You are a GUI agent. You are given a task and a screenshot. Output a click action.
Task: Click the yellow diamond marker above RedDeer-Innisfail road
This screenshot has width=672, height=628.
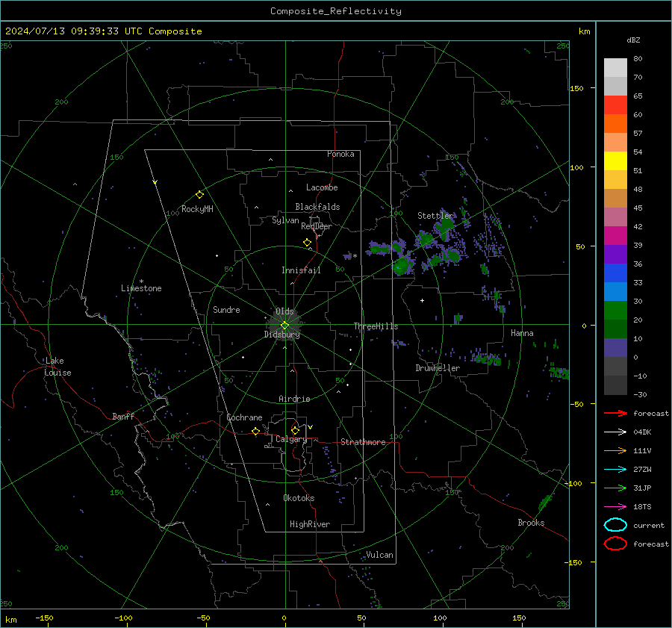click(x=307, y=243)
